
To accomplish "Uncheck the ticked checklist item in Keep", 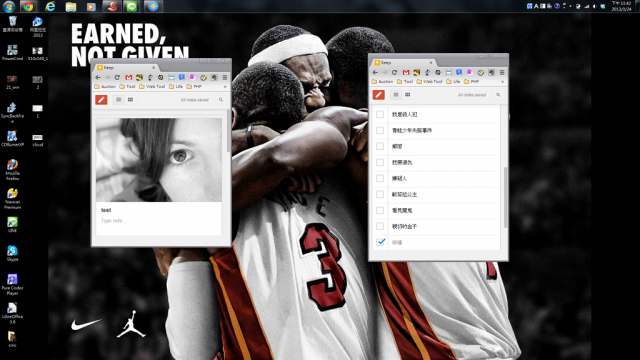I will pyautogui.click(x=380, y=242).
